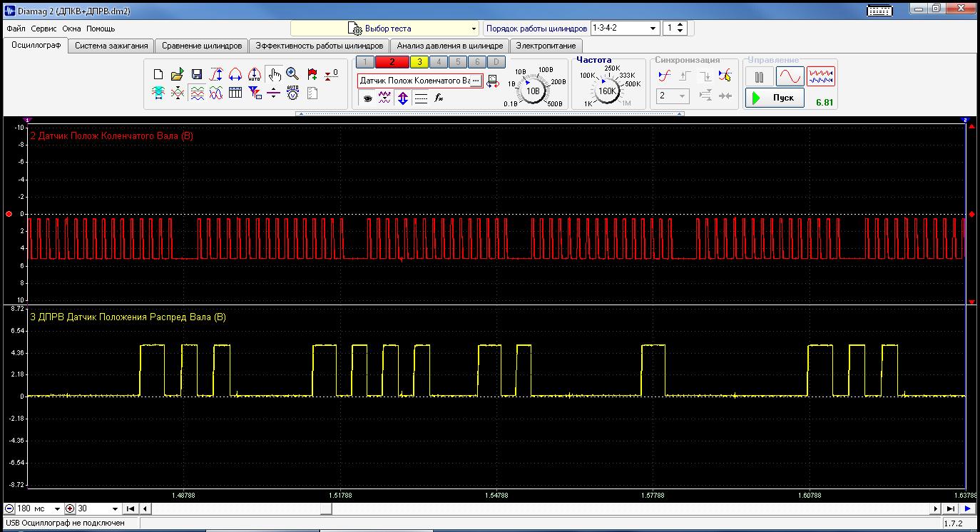Click the minus zoom-out time button

pos(9,508)
